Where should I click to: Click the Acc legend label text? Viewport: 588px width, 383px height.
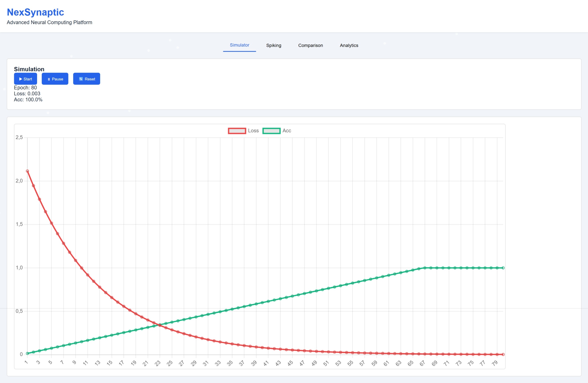(x=287, y=130)
